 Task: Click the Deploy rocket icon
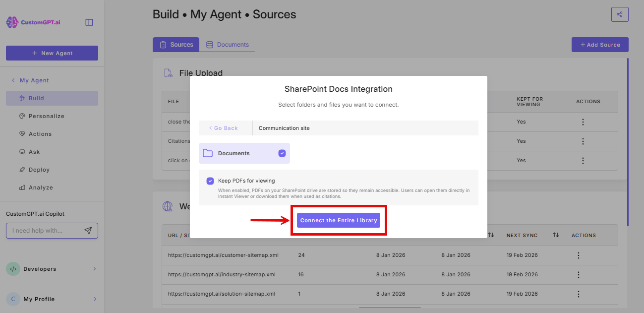[x=22, y=170]
